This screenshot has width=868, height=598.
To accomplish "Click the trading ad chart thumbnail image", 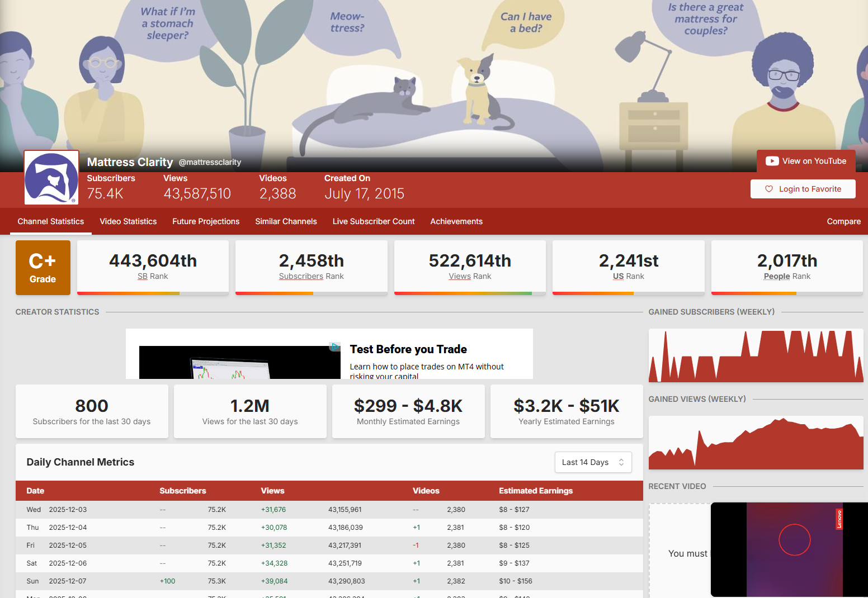I will (x=239, y=363).
